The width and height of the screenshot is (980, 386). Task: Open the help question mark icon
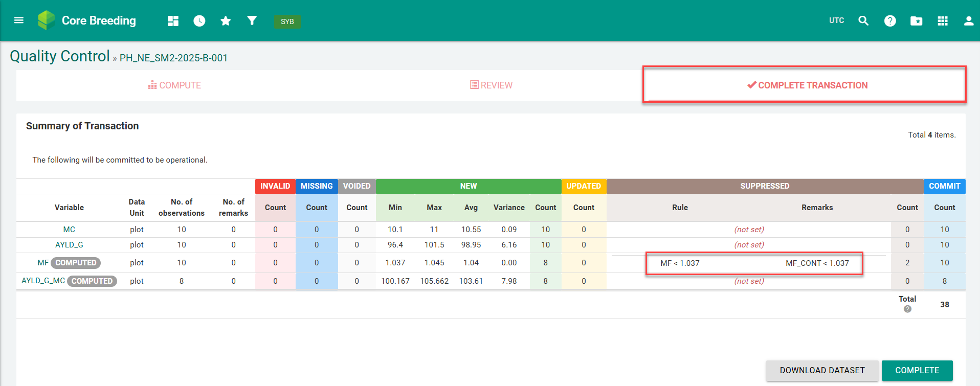pyautogui.click(x=890, y=21)
